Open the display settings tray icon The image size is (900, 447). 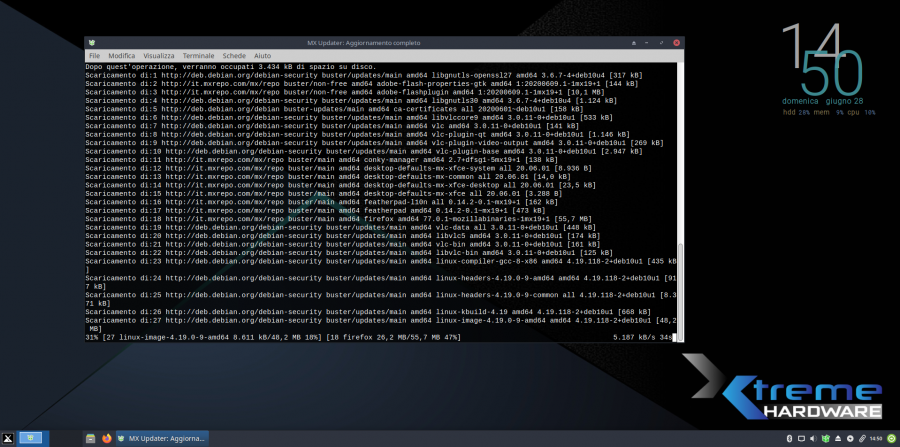tap(800, 438)
